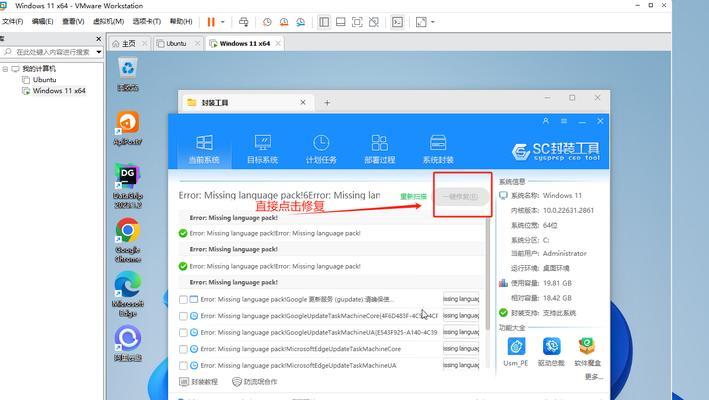Viewport: 709px width, 400px height.
Task: Open the DataGrip desktop shortcut
Action: [x=128, y=186]
